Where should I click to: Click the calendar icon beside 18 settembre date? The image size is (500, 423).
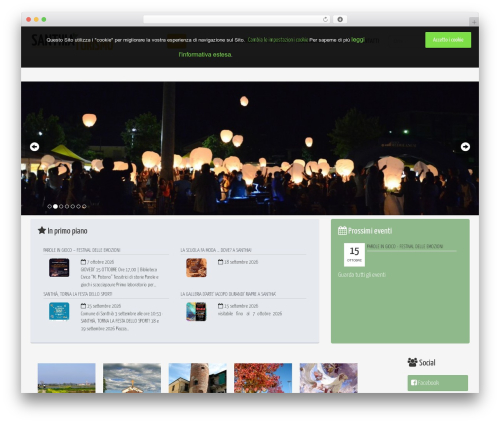221,262
